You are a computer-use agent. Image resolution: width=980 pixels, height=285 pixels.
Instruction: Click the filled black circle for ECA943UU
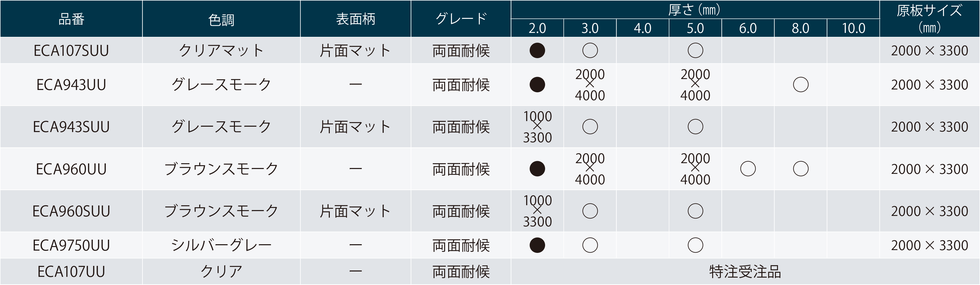coord(537,85)
